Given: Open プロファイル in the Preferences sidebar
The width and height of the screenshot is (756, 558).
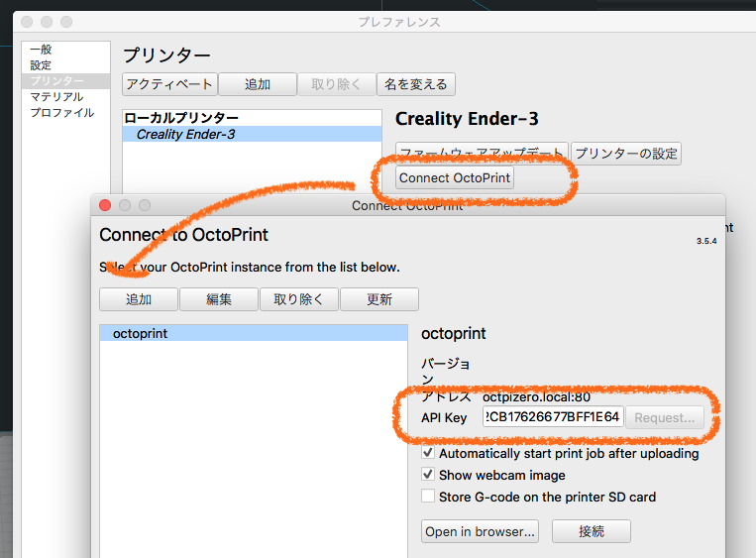Looking at the screenshot, I should (61, 113).
